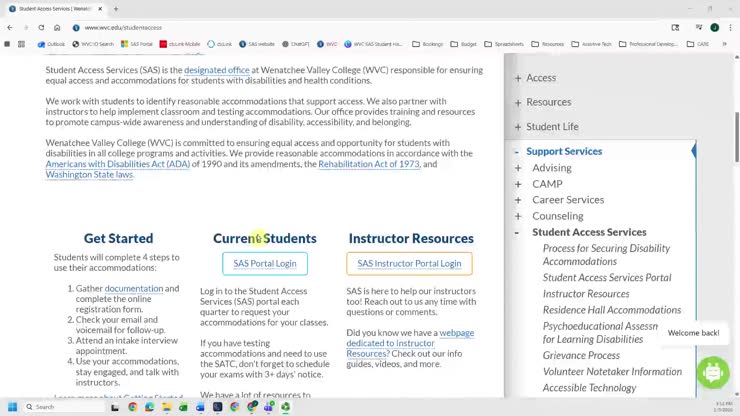The height and width of the screenshot is (416, 740).
Task: Click the SAS Portal Login button
Action: 265,263
